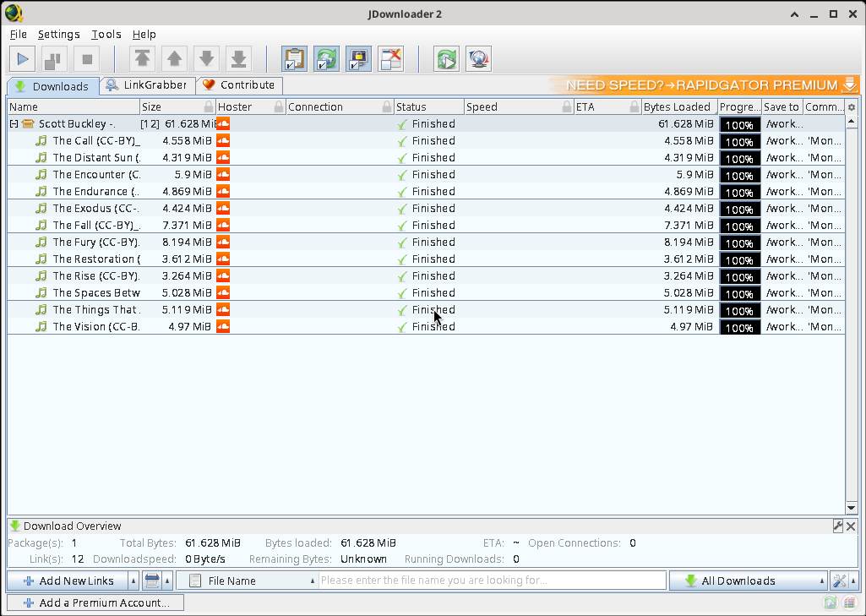Viewport: 866px width, 616px height.
Task: Close the Download Overview panel
Action: click(851, 526)
